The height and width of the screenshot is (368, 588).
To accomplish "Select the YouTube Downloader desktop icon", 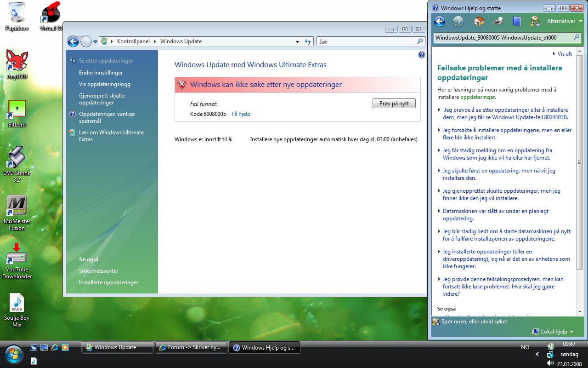I will pyautogui.click(x=17, y=261).
